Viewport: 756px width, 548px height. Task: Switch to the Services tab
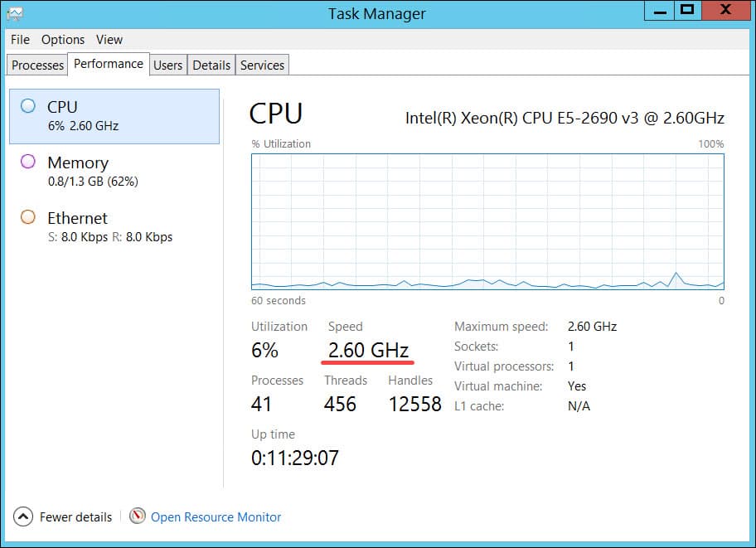262,65
